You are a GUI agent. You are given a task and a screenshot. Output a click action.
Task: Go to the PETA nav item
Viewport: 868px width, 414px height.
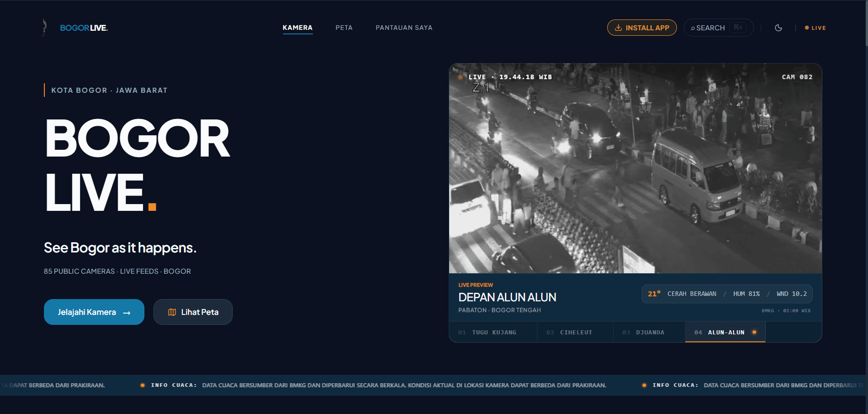(344, 28)
